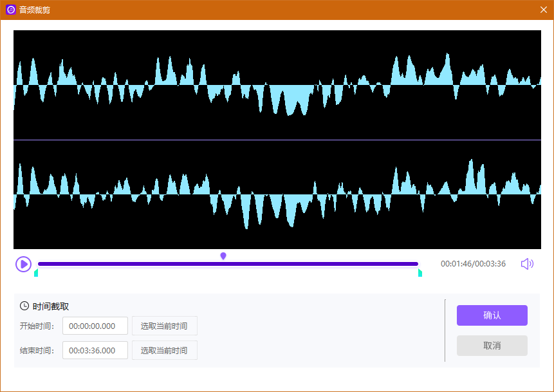Confirm the trim with 确认
554x392 pixels.
[492, 315]
